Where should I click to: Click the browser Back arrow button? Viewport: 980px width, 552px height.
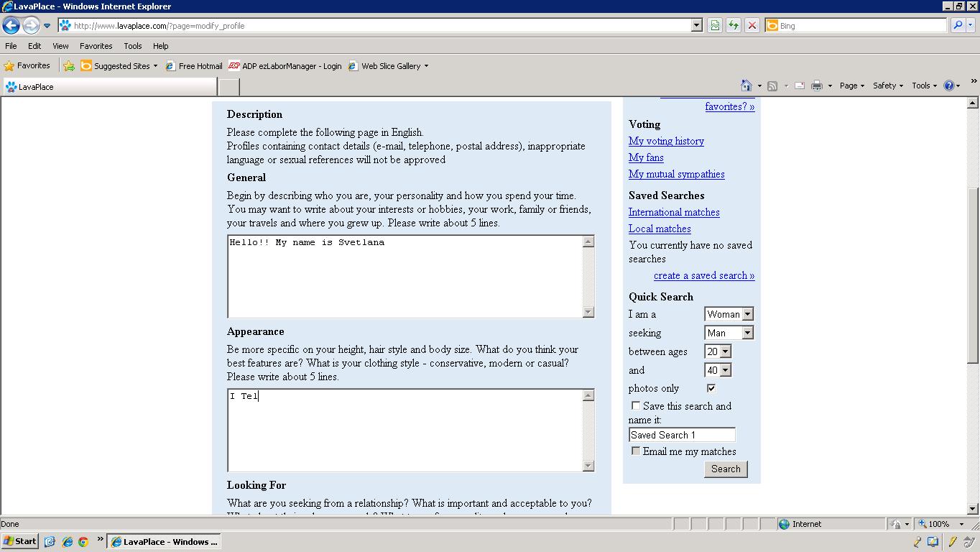click(11, 26)
